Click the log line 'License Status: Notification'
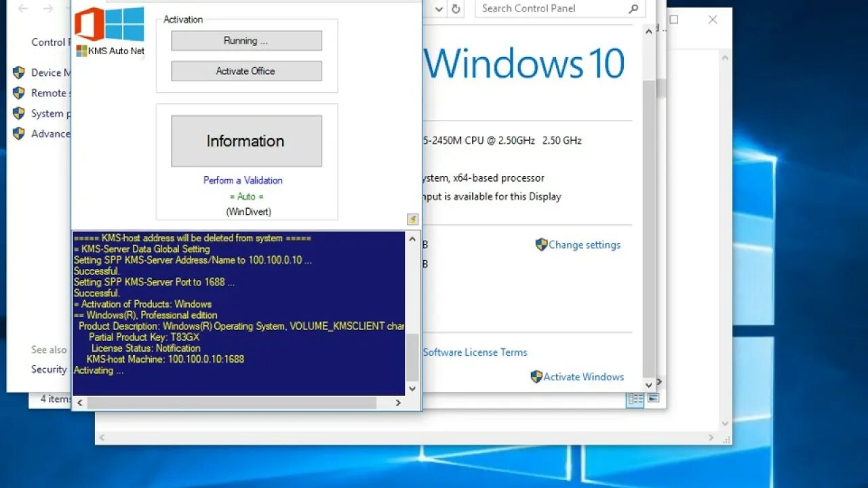868x488 pixels. (x=146, y=348)
